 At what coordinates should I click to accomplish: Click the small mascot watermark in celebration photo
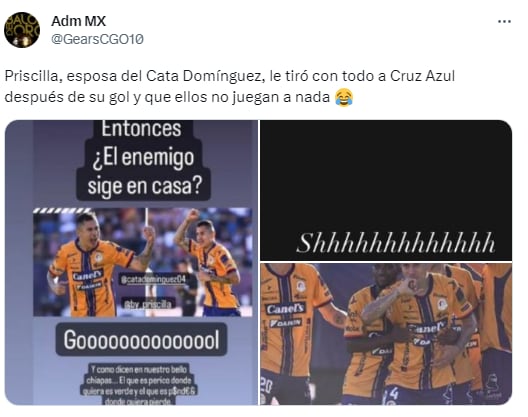click(x=493, y=386)
